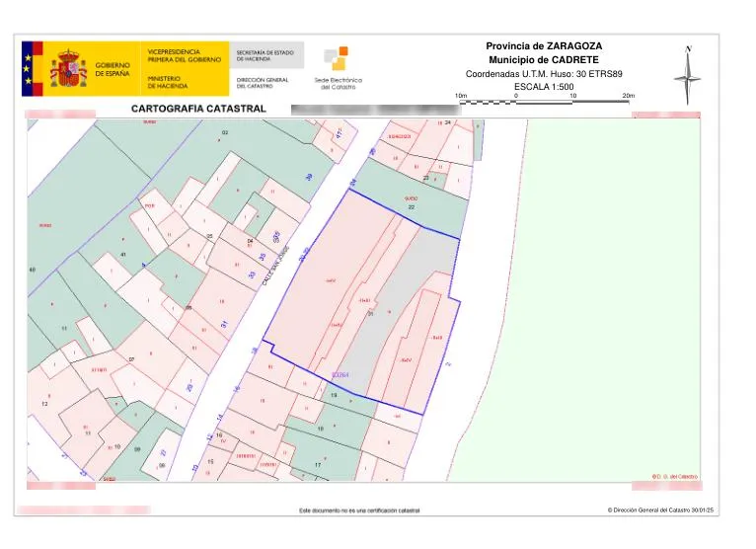Click parcel number 17 on the map
The image size is (756, 549).
tap(318, 465)
